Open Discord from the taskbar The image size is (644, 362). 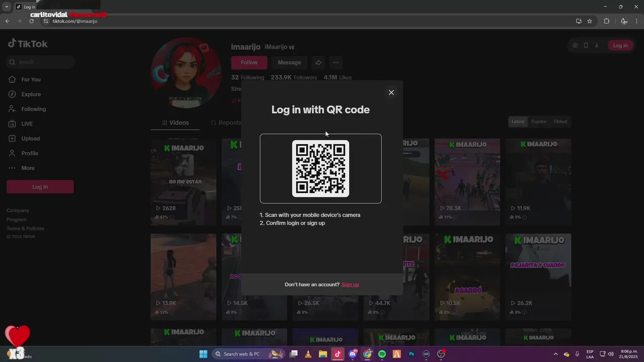click(353, 354)
